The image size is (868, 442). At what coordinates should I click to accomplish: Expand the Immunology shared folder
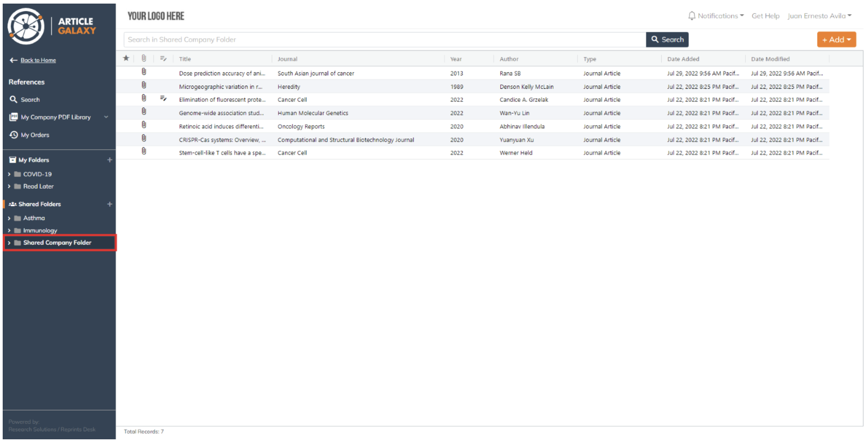point(9,230)
